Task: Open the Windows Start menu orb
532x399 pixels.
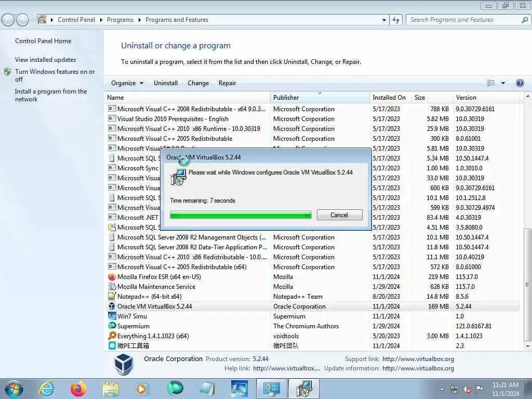Action: point(14,389)
